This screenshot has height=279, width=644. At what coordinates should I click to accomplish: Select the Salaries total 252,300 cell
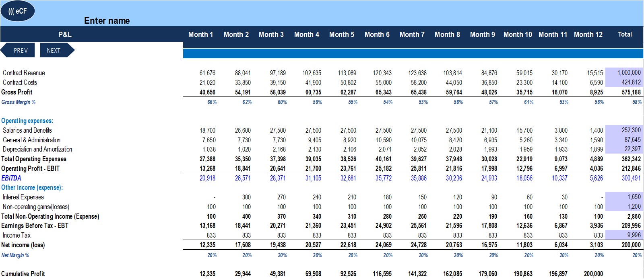624,130
